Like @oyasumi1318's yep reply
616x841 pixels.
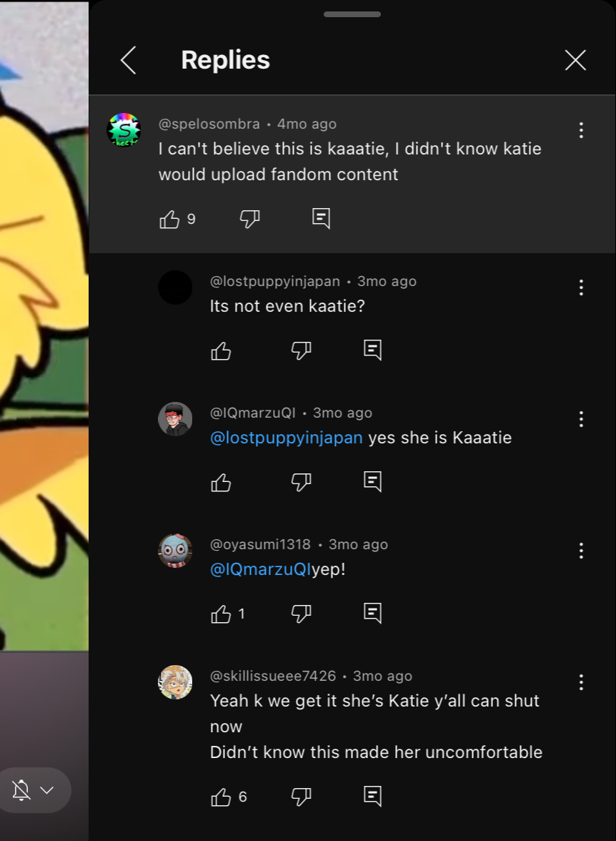click(x=221, y=614)
